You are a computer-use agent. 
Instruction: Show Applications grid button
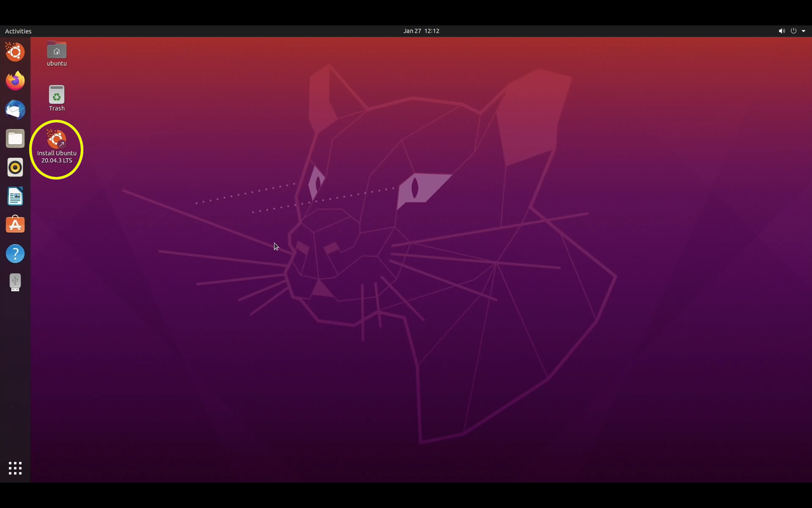[15, 468]
